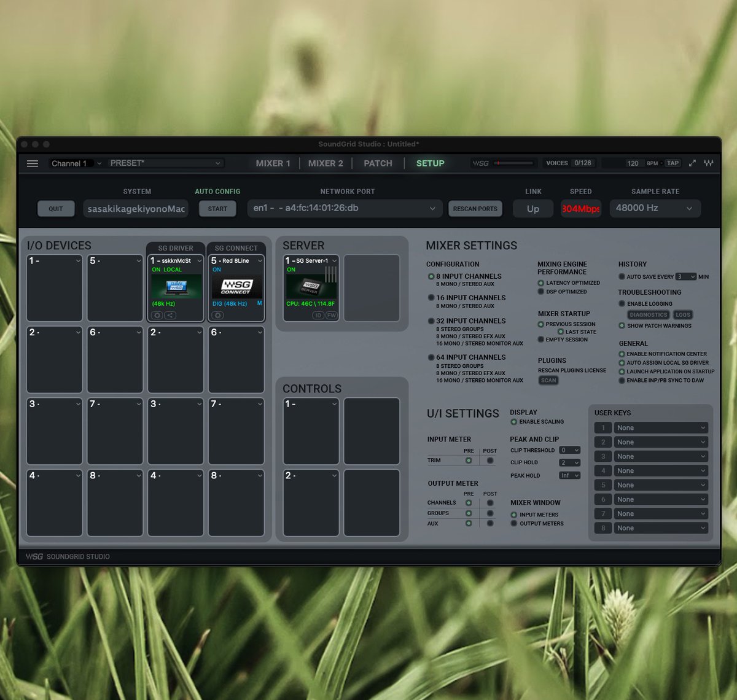The width and height of the screenshot is (737, 700).
Task: Toggle Enable Notification Center
Action: 622,354
